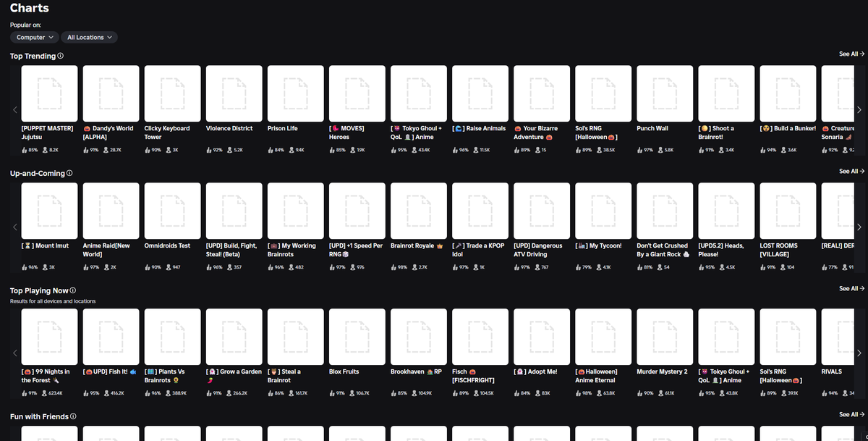Open the Mount Imut game thumbnail
Screen dimensions: 868x441
point(50,211)
